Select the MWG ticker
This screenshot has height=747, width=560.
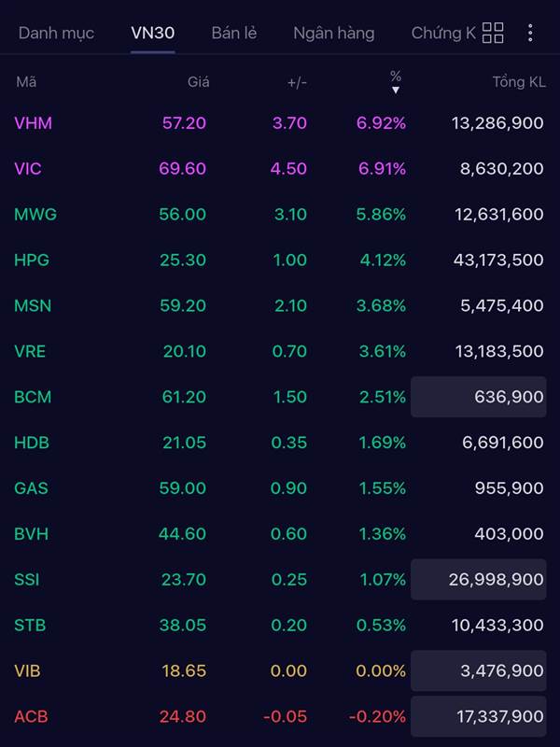click(35, 215)
